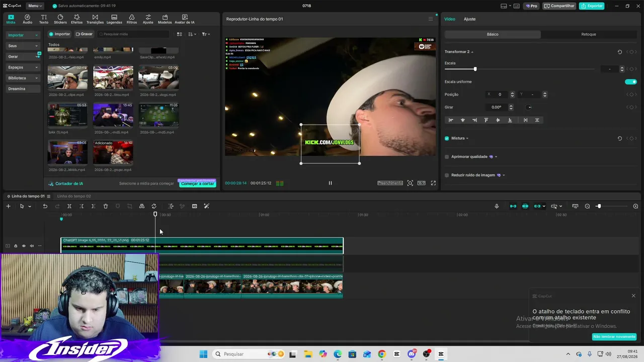
Task: Toggle timeline clip linkage
Action: click(537, 206)
